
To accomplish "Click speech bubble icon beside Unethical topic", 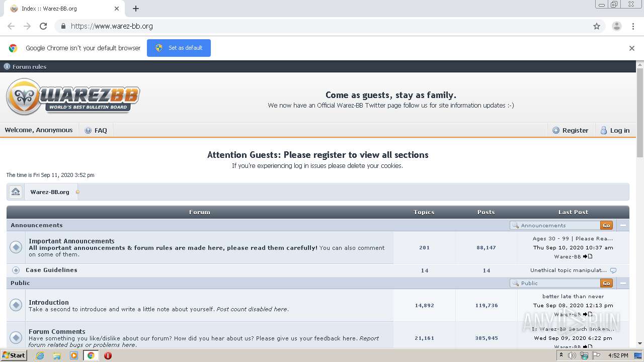I will coord(613,270).
